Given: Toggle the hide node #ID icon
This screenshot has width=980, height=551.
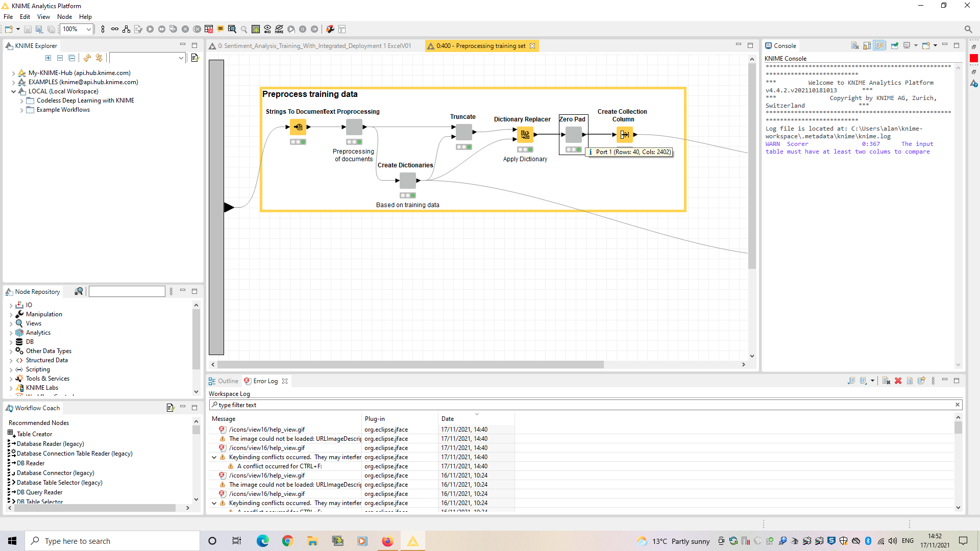Looking at the screenshot, I should click(267, 29).
